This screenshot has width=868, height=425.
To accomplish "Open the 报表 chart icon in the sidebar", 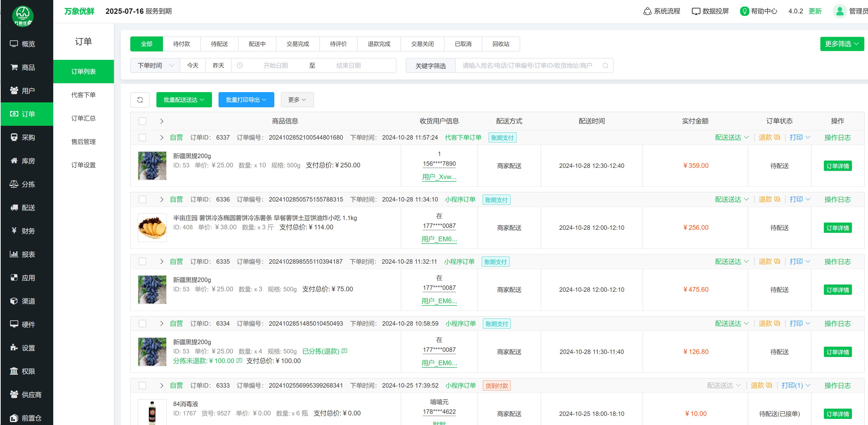I will pos(14,254).
